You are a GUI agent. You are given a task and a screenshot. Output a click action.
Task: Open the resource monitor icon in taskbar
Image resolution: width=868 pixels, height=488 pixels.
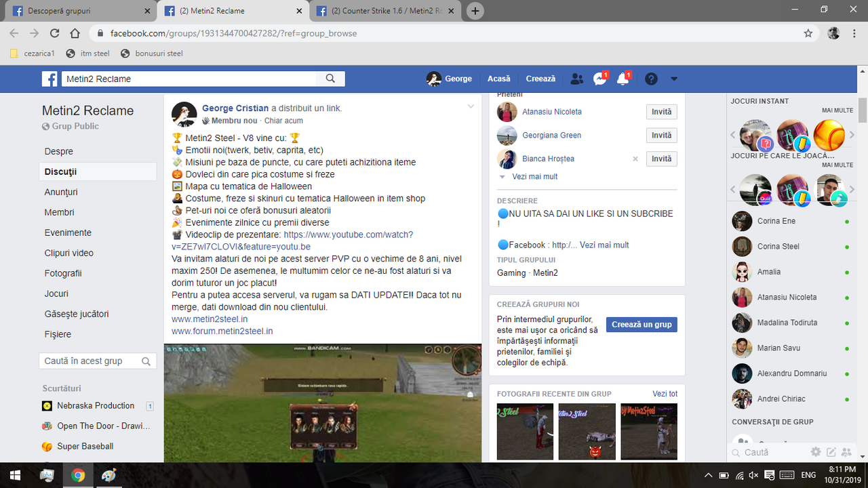(x=47, y=475)
